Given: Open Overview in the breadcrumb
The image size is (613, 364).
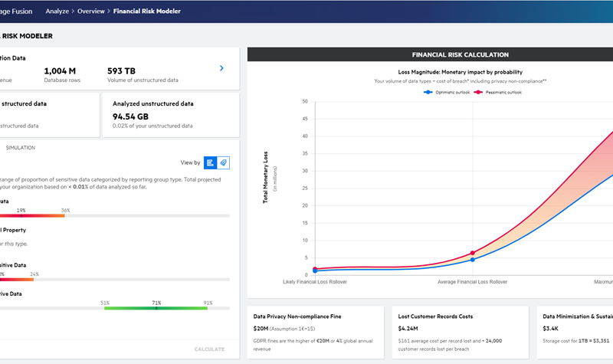Looking at the screenshot, I should (x=90, y=11).
